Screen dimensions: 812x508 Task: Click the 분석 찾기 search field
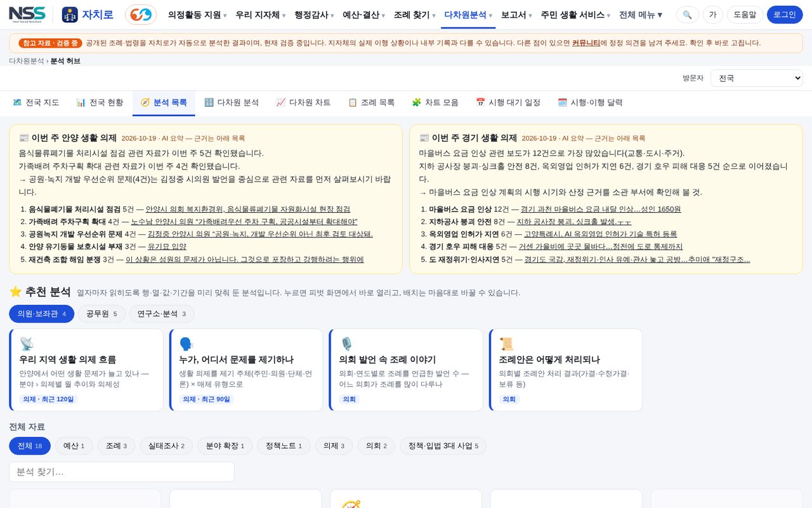point(122,472)
